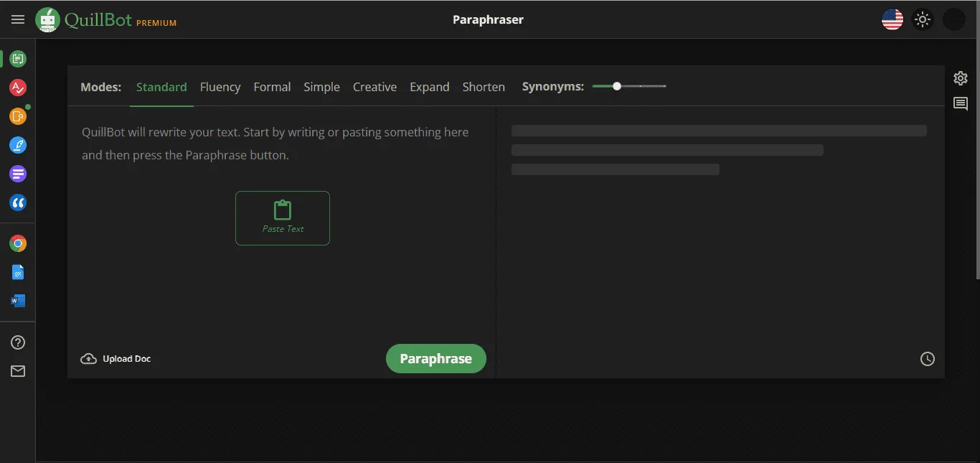
Task: Open the Grammar Checker sidebar icon
Action: tap(18, 88)
